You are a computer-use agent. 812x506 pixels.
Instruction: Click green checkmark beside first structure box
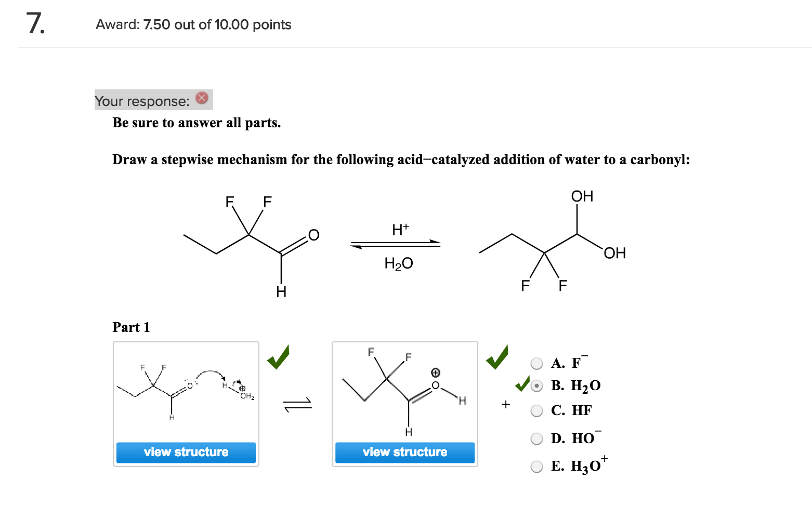pyautogui.click(x=278, y=357)
